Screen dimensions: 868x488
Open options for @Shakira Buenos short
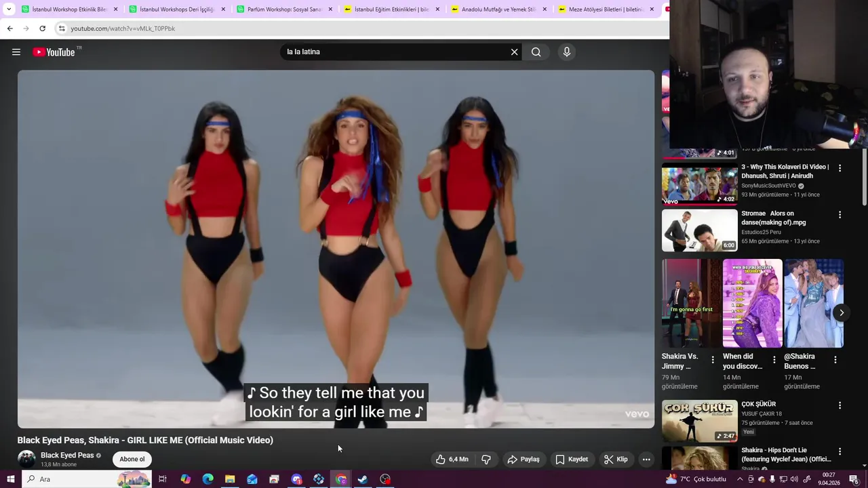(835, 360)
